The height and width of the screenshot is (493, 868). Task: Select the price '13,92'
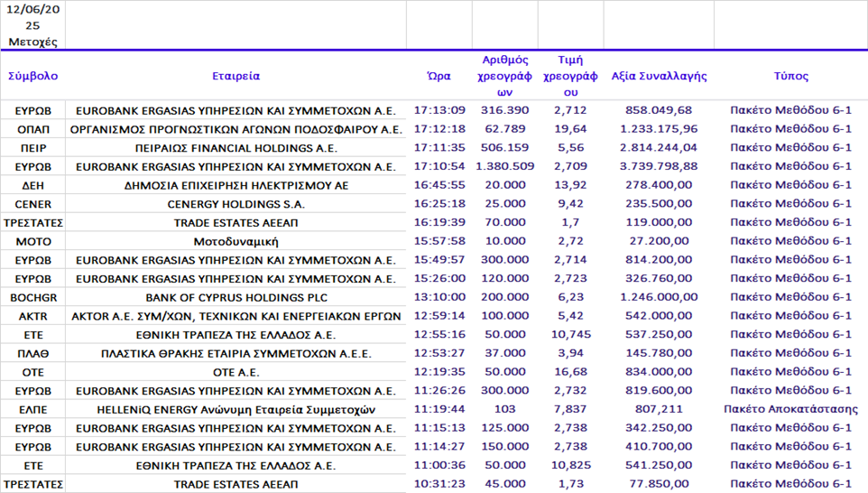[x=570, y=185]
